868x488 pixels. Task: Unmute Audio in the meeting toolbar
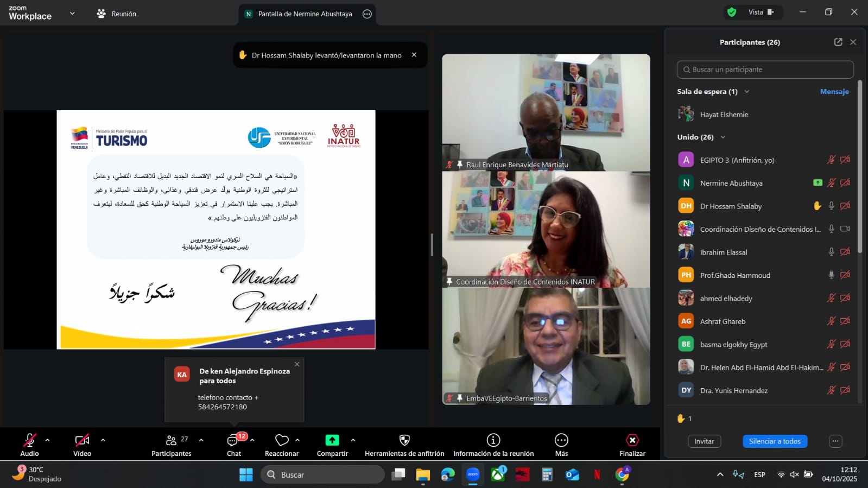pyautogui.click(x=29, y=440)
